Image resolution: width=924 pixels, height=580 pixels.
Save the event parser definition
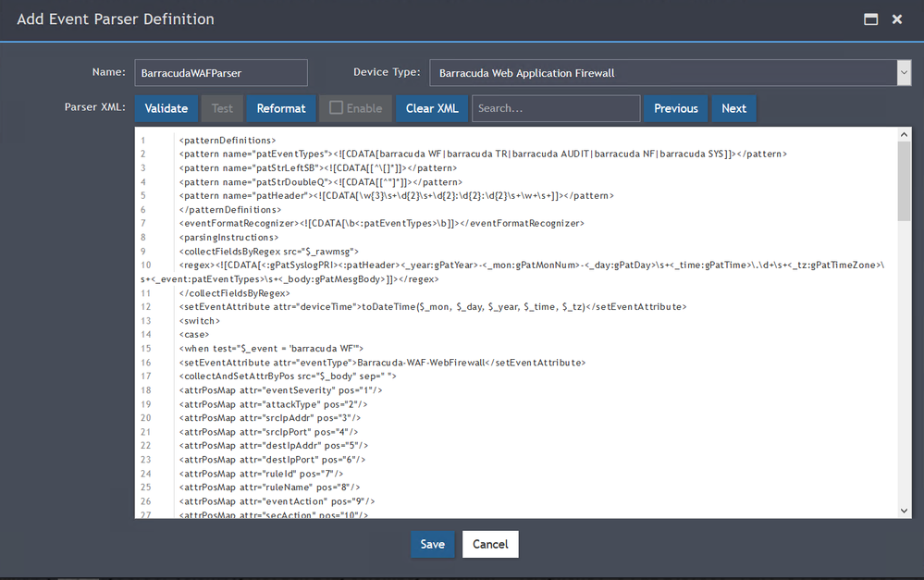(x=433, y=544)
